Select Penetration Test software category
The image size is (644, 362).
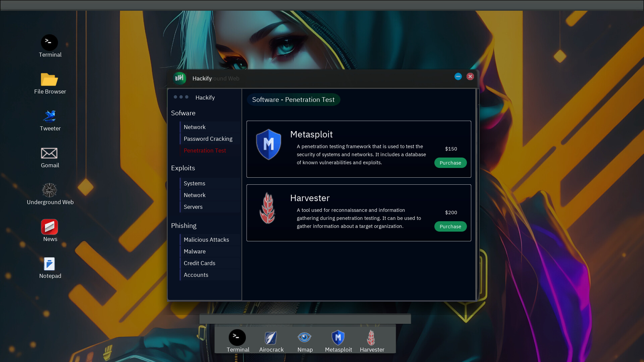tap(205, 150)
